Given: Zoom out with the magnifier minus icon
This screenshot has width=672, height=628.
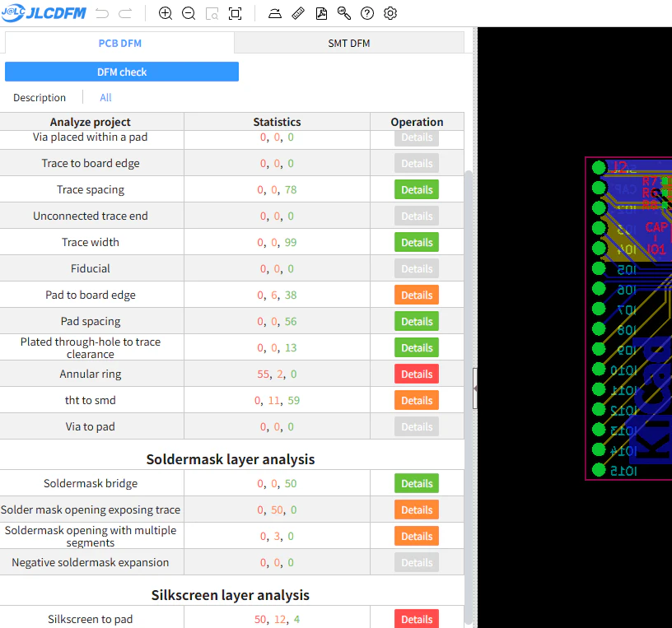Looking at the screenshot, I should tap(189, 13).
